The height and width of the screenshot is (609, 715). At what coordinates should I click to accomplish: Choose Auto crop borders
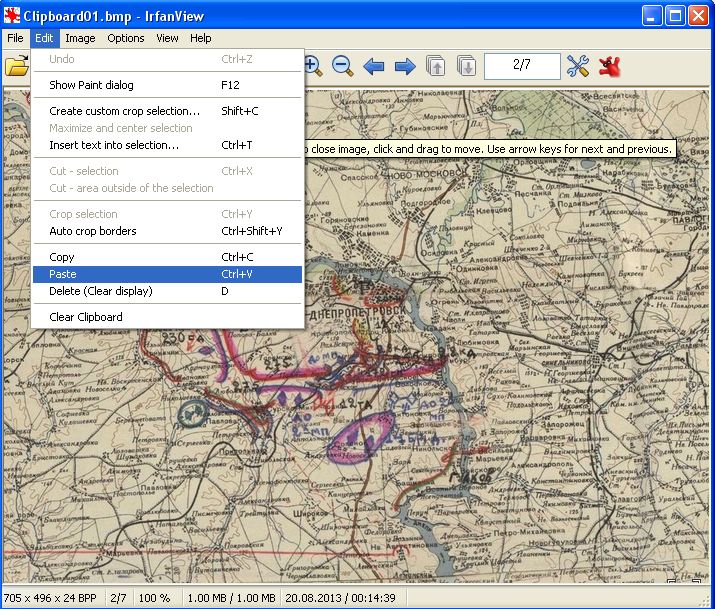click(x=93, y=231)
